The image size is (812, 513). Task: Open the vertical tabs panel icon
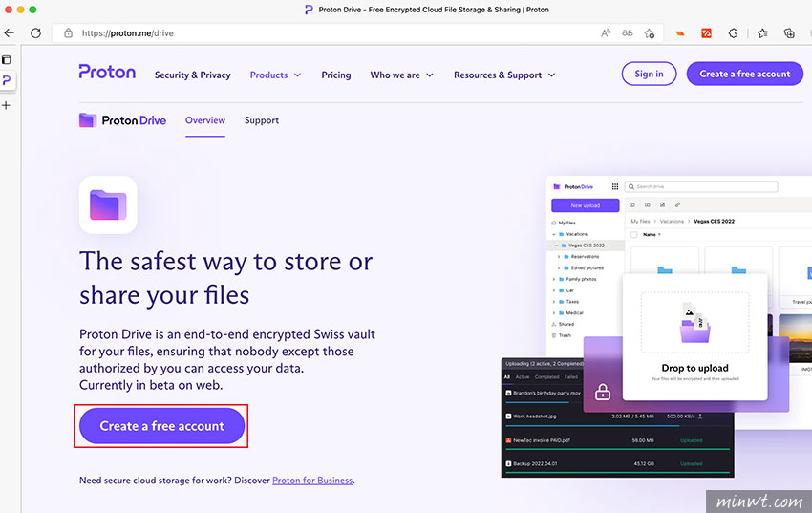click(7, 59)
